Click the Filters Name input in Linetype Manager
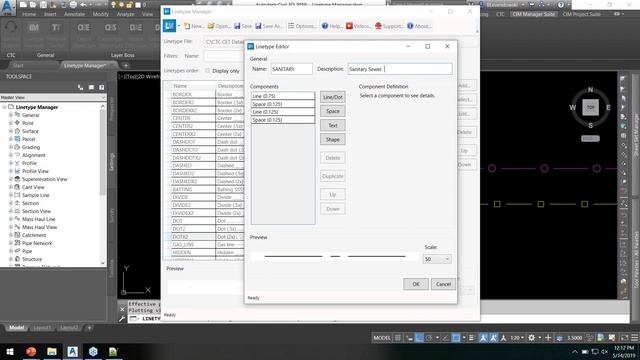The width and height of the screenshot is (640, 360). click(224, 56)
